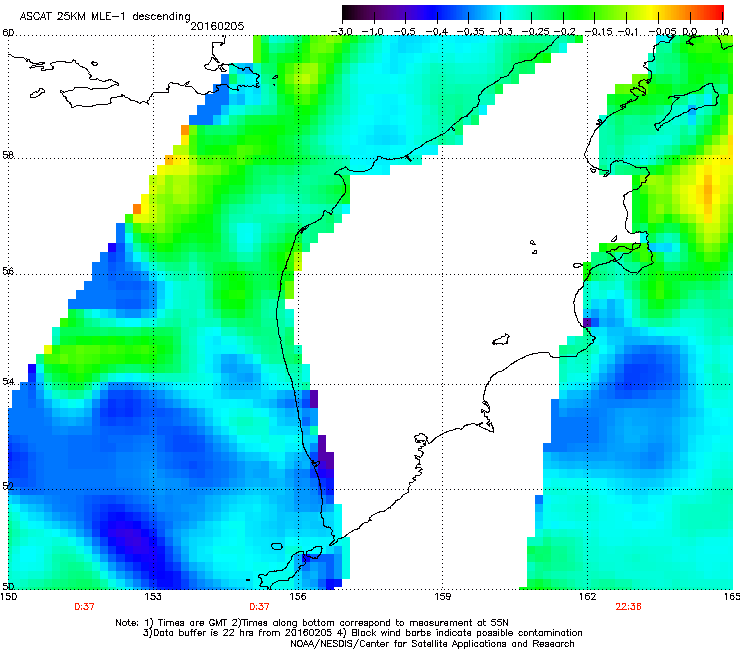Click the small island outline near 160E 54.5N

(x=501, y=339)
